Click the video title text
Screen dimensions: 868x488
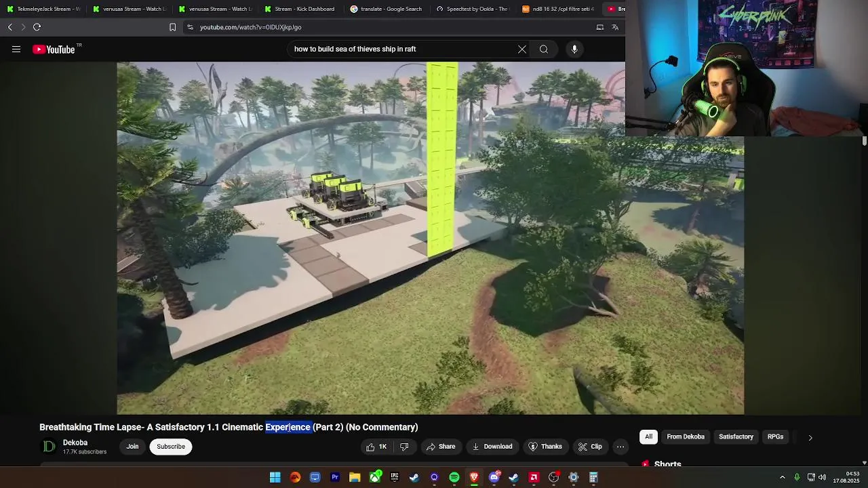tap(229, 427)
